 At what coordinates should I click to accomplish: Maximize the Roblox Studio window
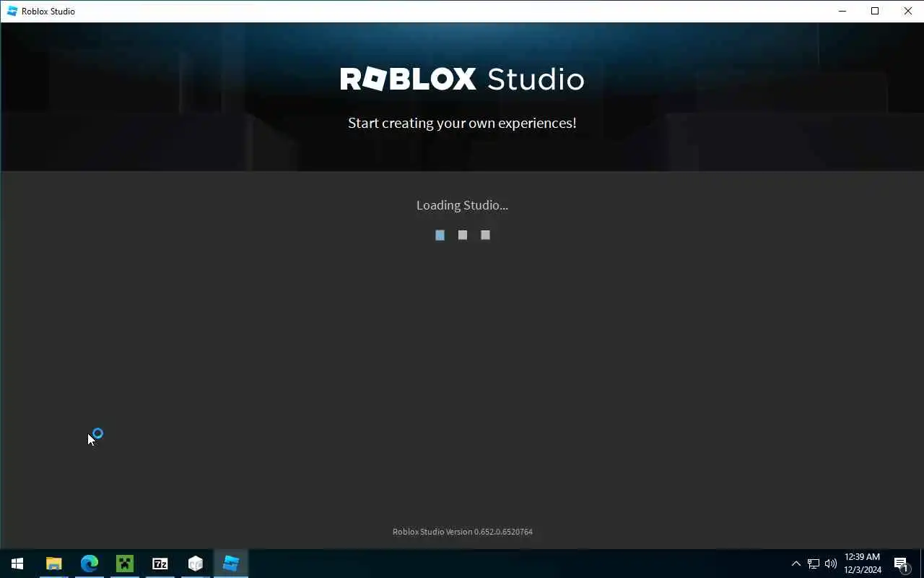[x=875, y=11]
